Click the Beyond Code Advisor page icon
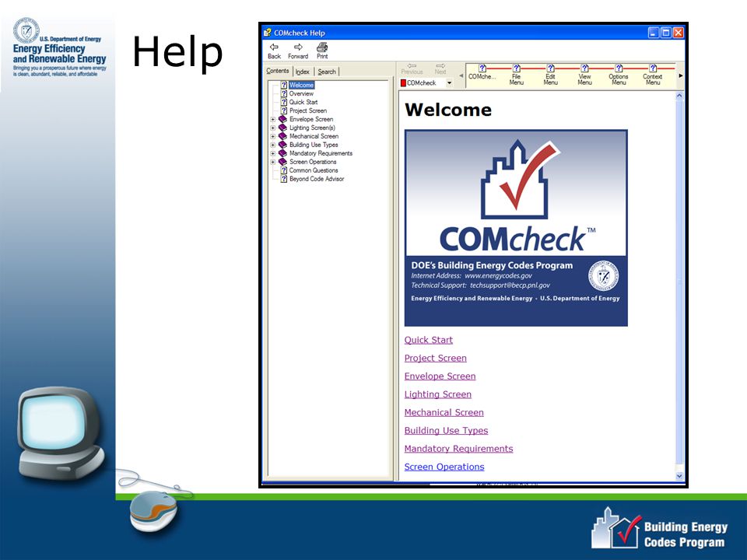 (283, 179)
